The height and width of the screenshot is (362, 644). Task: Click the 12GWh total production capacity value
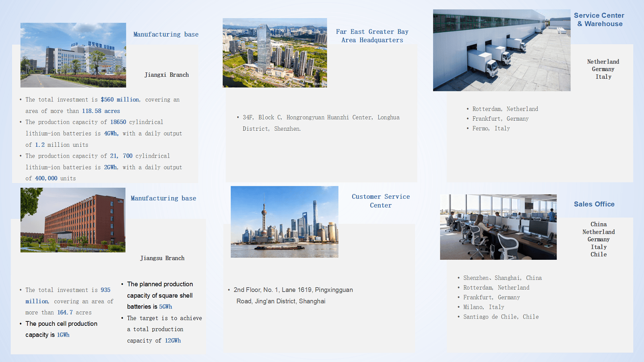(173, 341)
